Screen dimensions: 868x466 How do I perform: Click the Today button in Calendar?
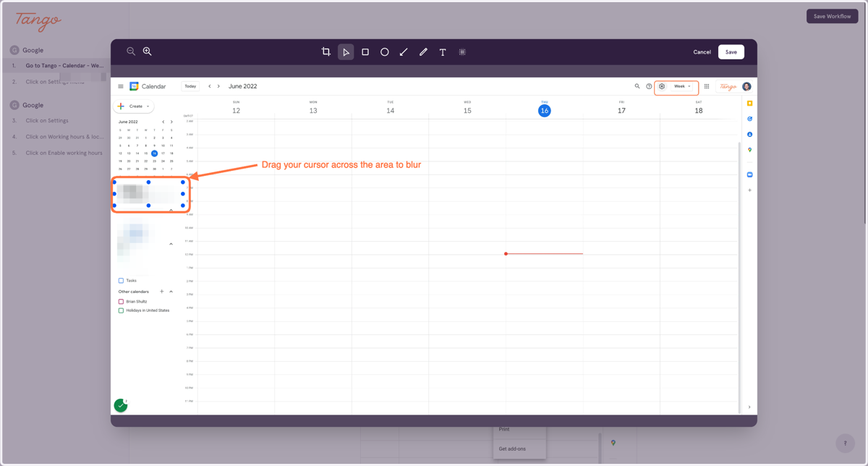pos(190,86)
